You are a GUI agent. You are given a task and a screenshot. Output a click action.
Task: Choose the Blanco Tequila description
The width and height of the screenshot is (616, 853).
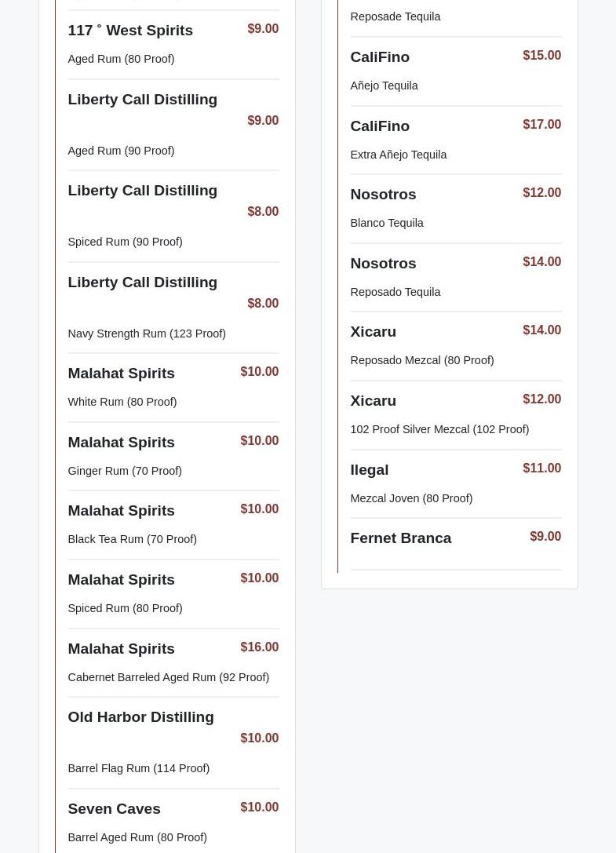pyautogui.click(x=386, y=223)
